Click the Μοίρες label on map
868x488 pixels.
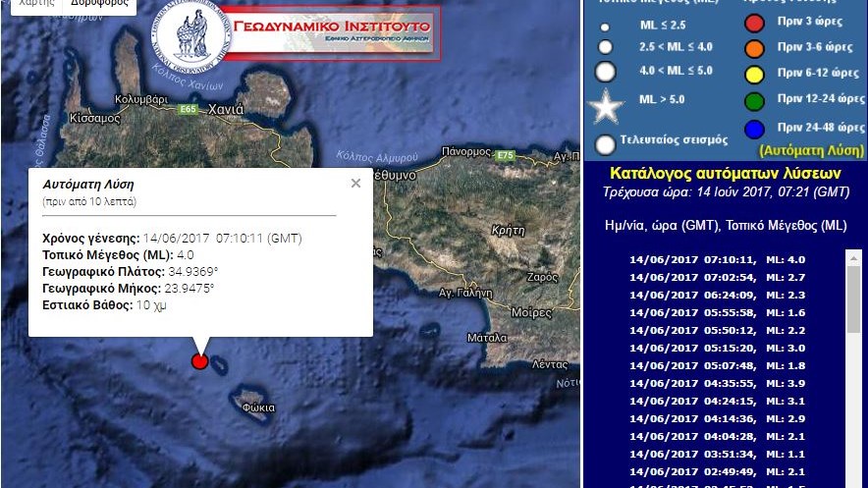coord(531,313)
